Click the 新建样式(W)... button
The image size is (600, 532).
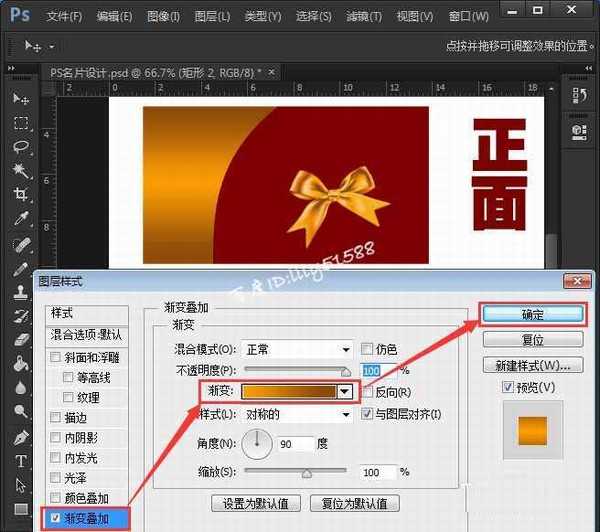pos(532,364)
